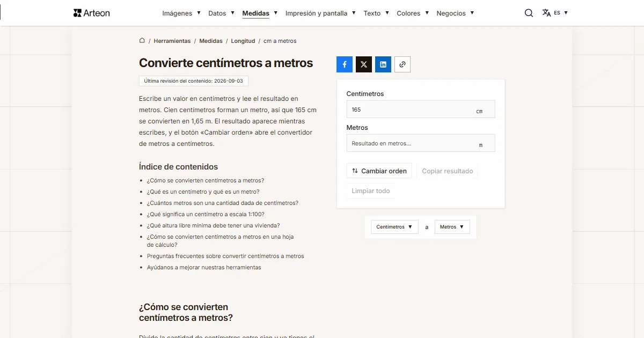
Task: Jump to Ayúdanos a mejorar nuestras herramientas
Action: [204, 267]
